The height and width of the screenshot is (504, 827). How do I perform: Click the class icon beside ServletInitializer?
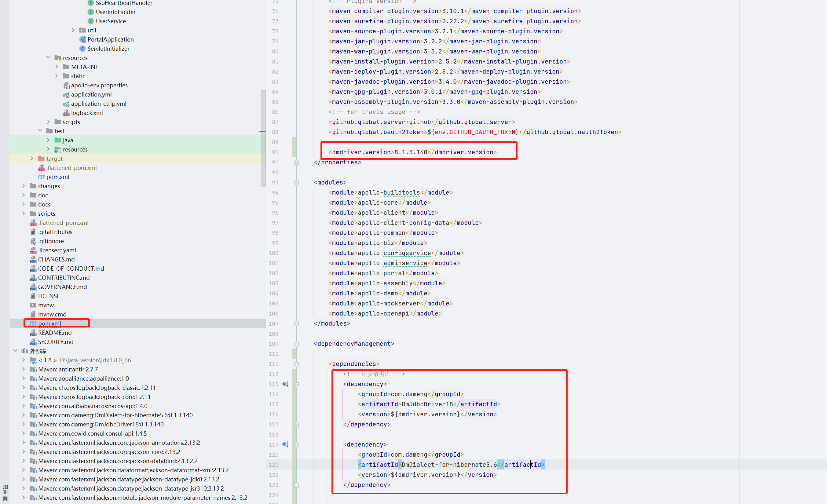(x=82, y=48)
